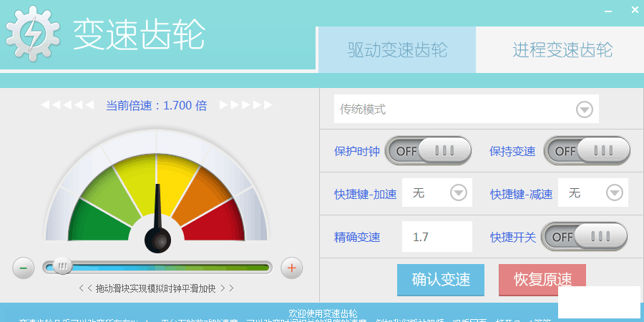
Task: Toggle the 保护时钟 switch
Action: (428, 151)
